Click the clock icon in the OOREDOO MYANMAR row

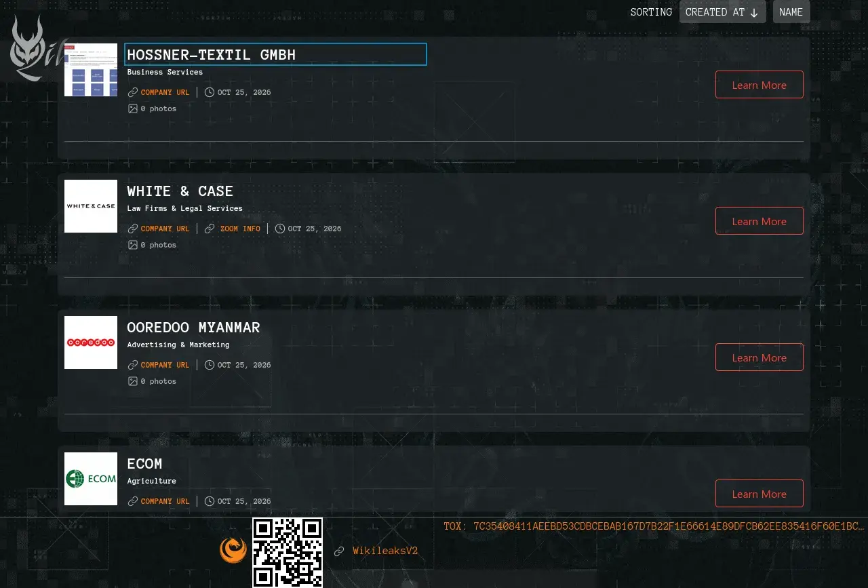[x=210, y=365]
